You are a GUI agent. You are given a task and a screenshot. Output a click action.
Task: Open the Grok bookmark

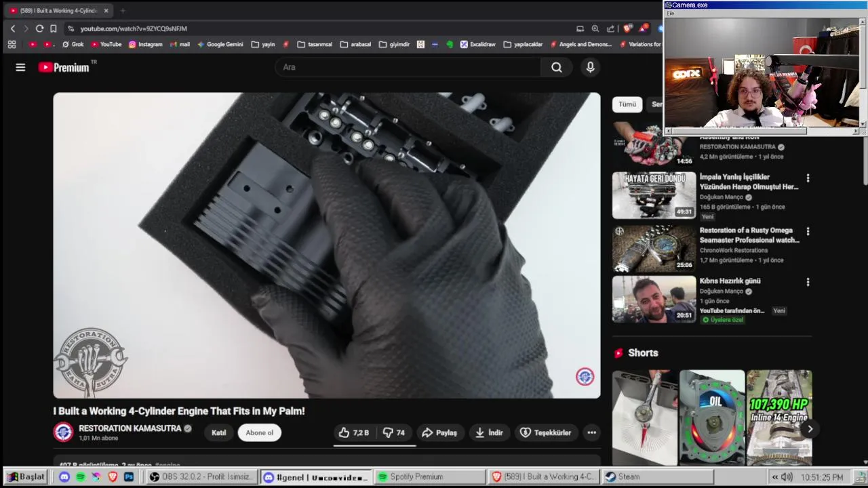pyautogui.click(x=73, y=44)
